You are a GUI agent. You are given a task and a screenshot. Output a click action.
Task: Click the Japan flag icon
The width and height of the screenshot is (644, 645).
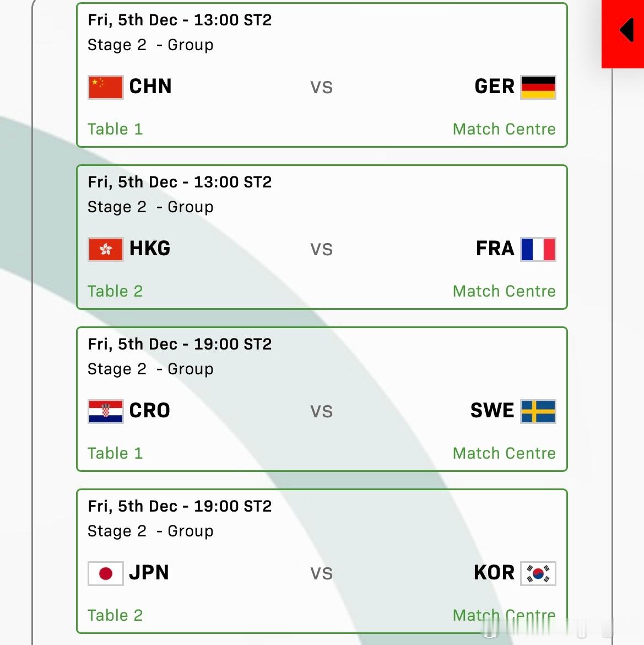pyautogui.click(x=106, y=573)
